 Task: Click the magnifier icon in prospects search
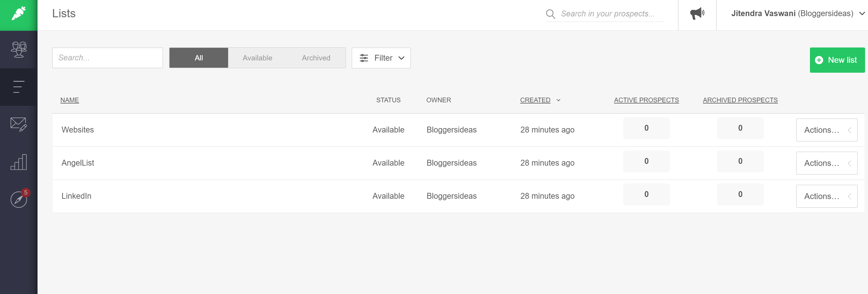550,14
